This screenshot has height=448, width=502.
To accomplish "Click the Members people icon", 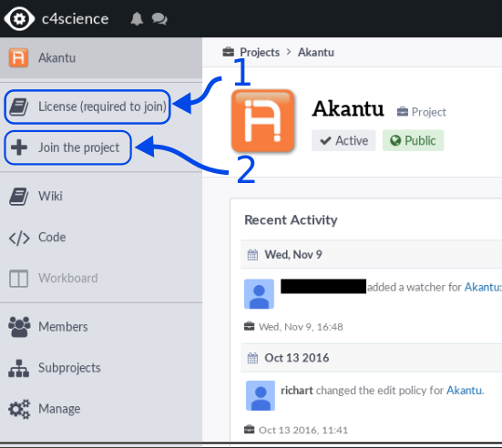I will (x=19, y=327).
